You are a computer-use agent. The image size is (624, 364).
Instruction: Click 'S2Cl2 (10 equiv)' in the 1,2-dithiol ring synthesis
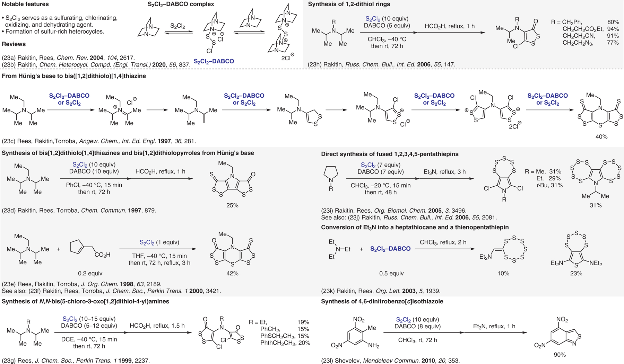[387, 19]
